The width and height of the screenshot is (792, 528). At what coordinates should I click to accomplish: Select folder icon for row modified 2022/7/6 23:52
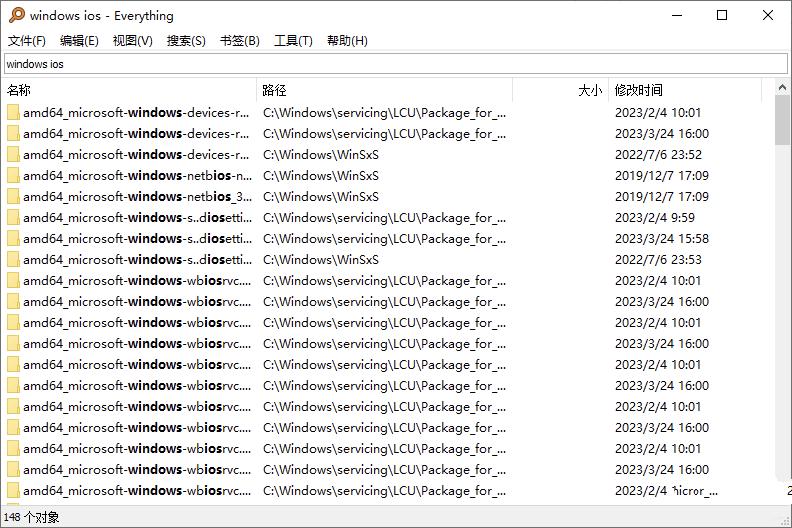click(x=13, y=155)
